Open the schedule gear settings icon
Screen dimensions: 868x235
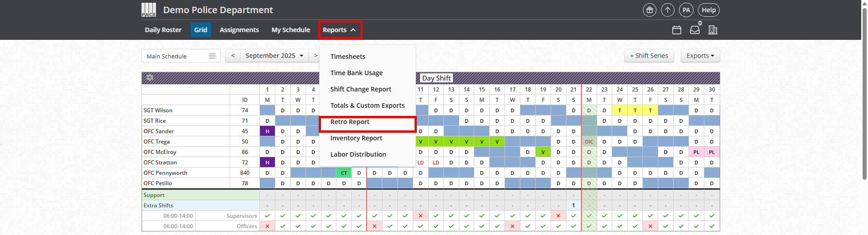pyautogui.click(x=150, y=78)
